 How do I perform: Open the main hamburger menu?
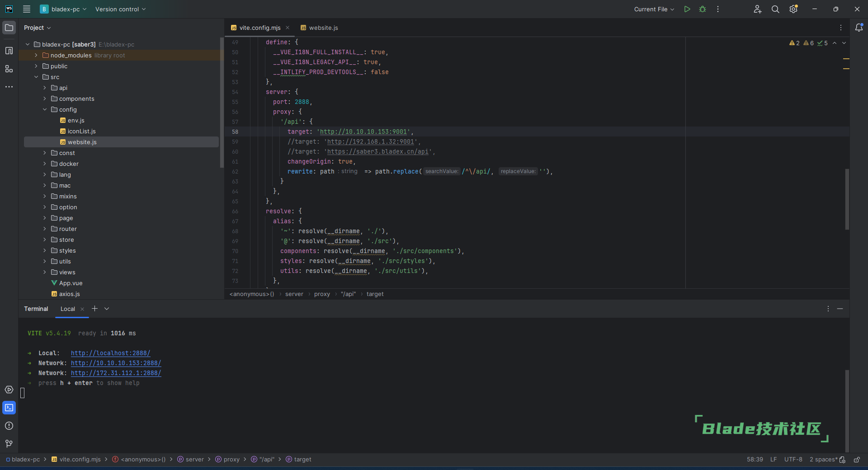tap(27, 9)
